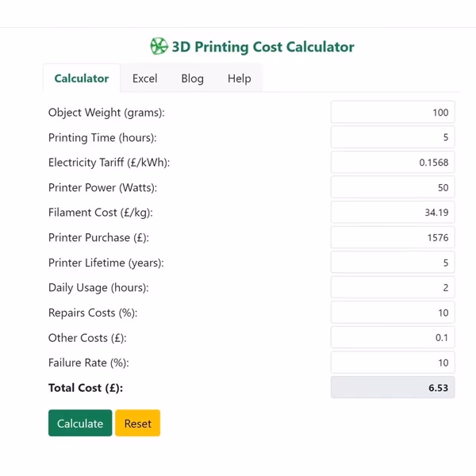Open the Help tab

coord(239,79)
